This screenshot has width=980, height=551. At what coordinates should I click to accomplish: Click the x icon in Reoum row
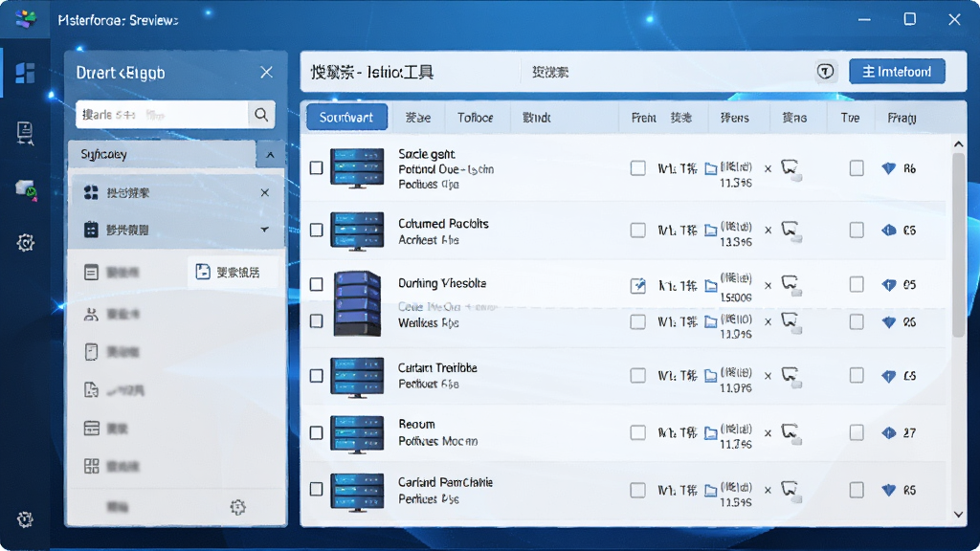click(768, 432)
